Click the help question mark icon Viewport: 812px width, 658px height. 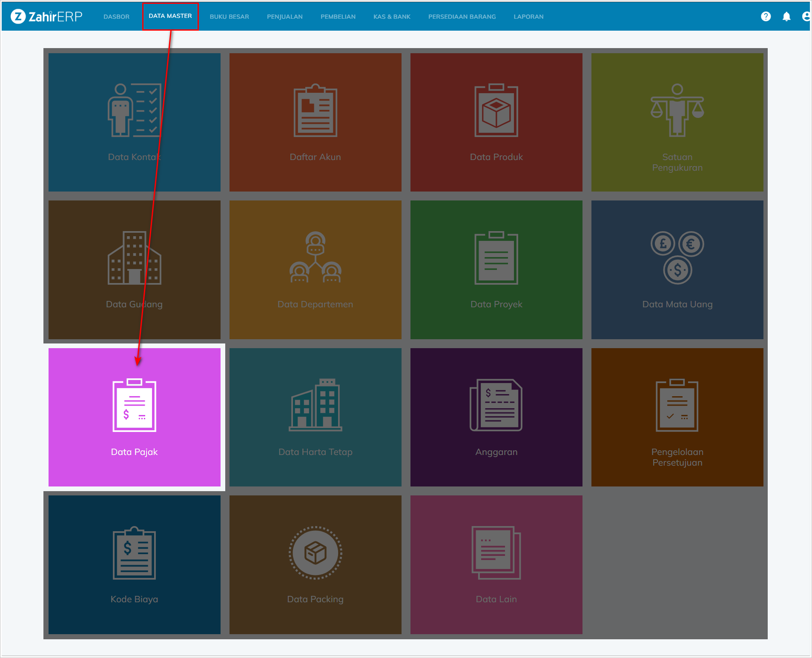(766, 17)
